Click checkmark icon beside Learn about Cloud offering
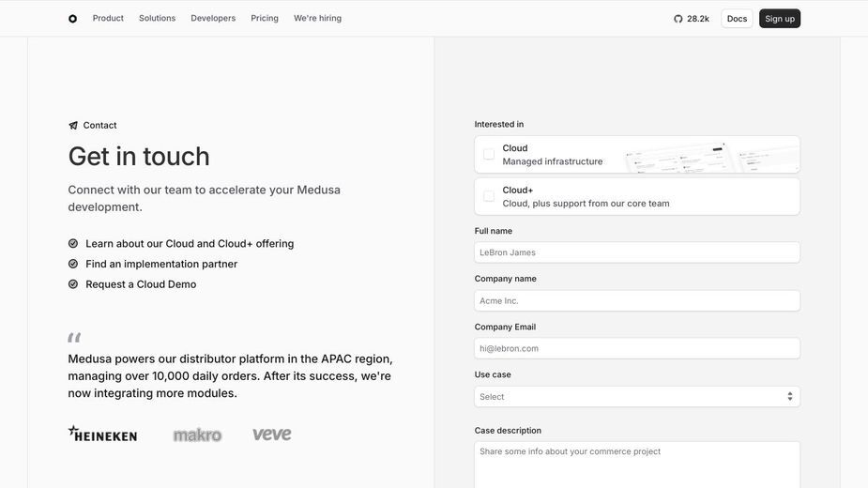 (73, 243)
